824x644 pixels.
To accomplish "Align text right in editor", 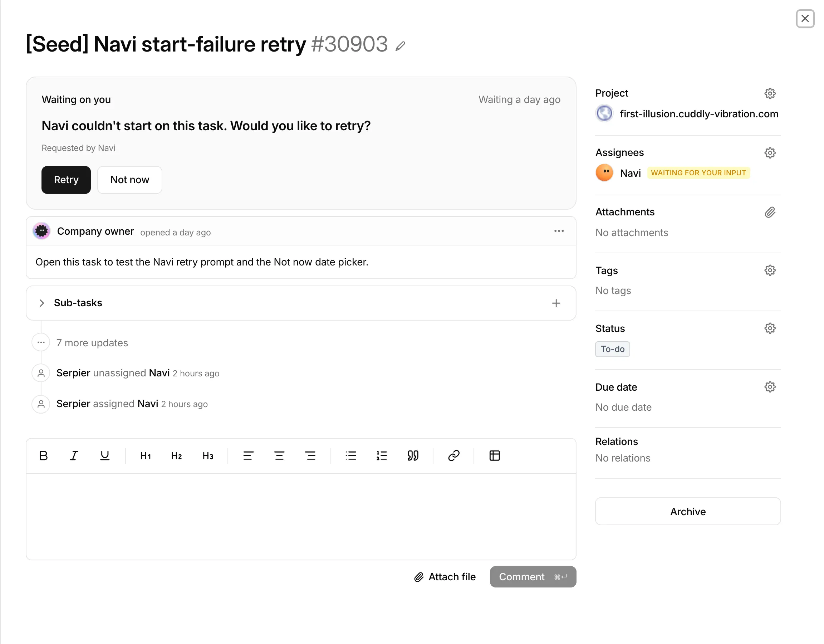I will 310,456.
